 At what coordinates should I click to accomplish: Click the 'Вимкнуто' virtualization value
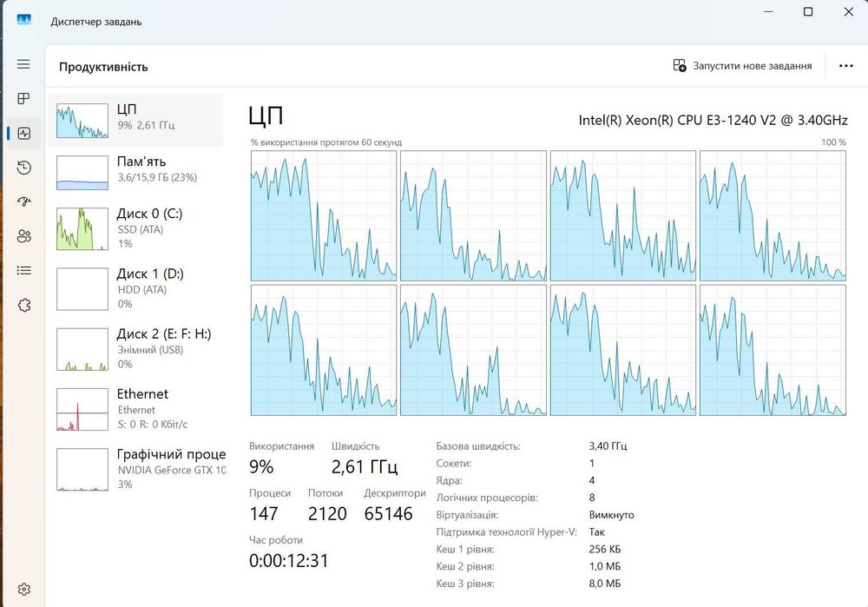[x=612, y=515]
